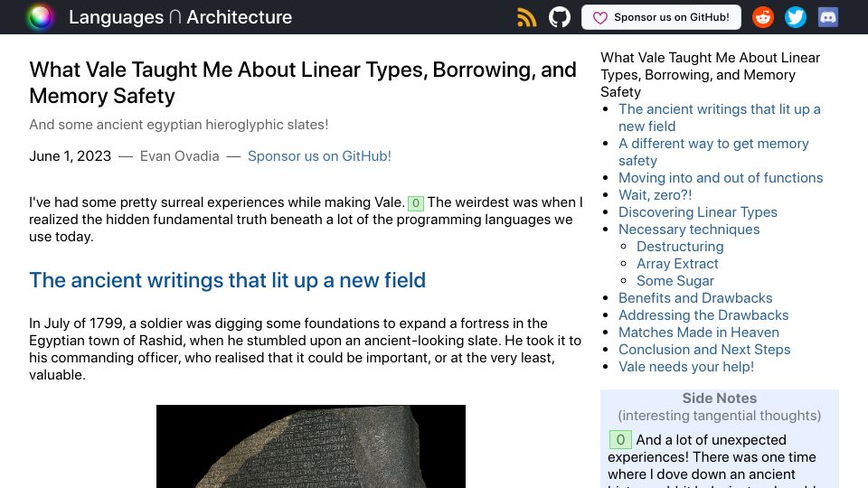Click the Rosetta Stone image
This screenshot has width=868, height=488.
(x=310, y=446)
